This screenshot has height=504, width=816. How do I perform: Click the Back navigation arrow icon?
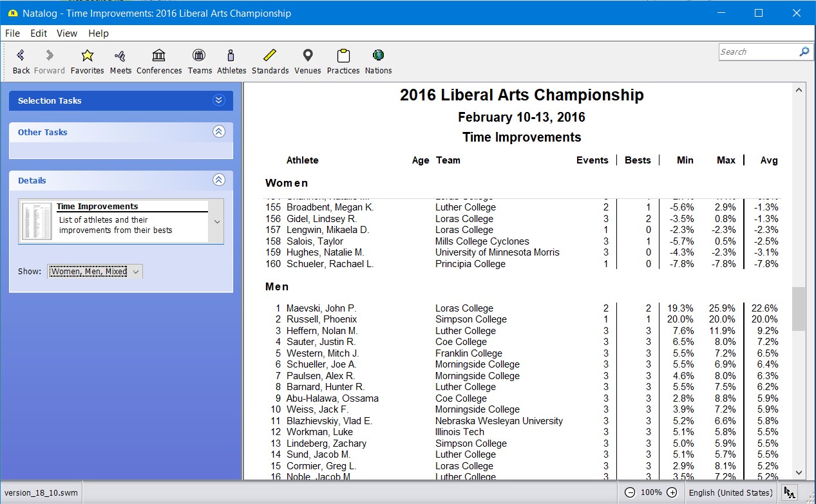point(21,55)
